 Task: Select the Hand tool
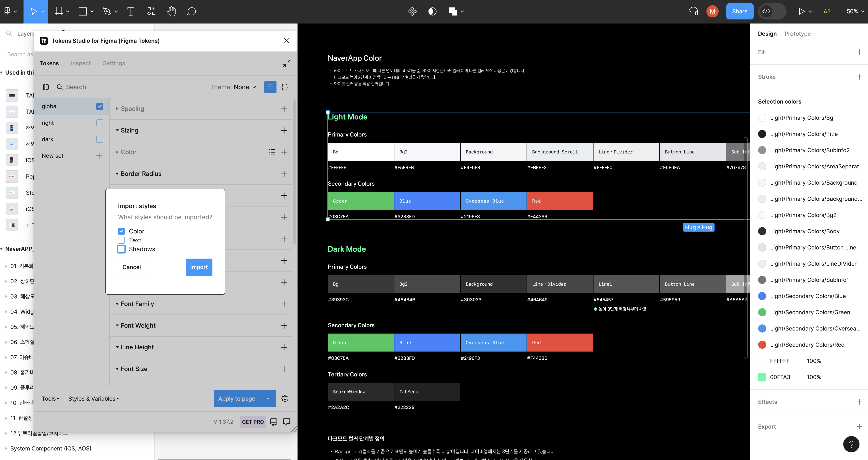(171, 12)
